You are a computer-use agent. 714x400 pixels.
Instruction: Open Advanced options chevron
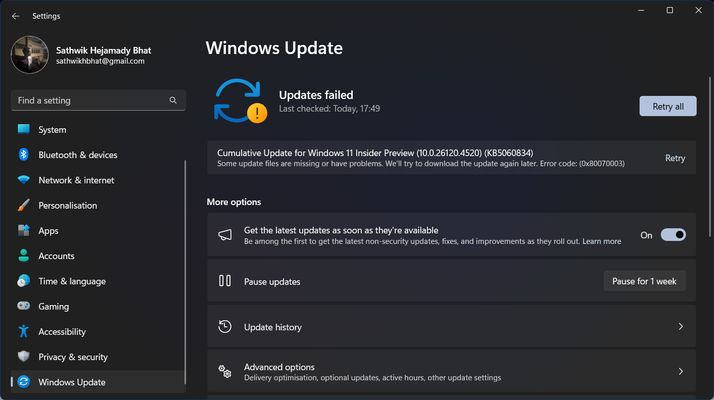(x=681, y=372)
